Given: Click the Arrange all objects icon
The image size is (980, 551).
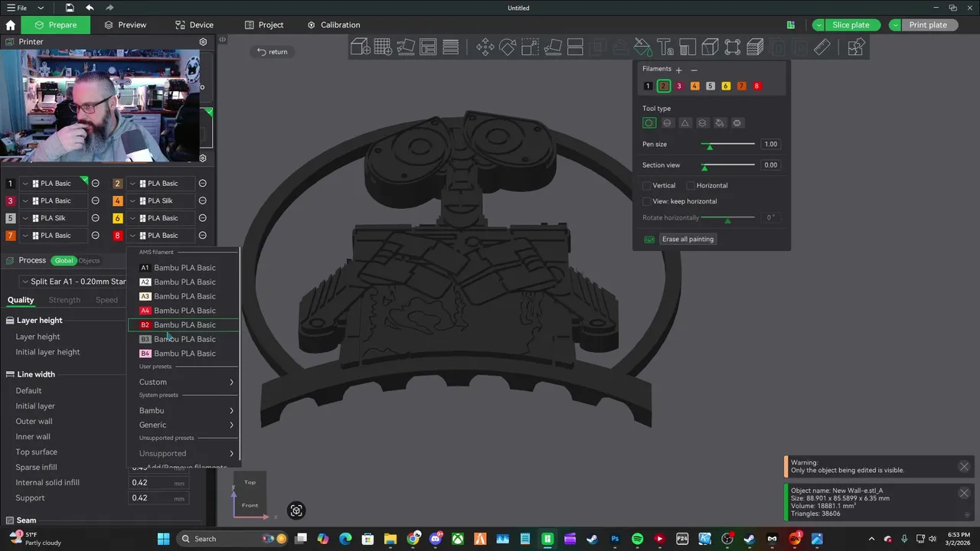Looking at the screenshot, I should pos(428,47).
